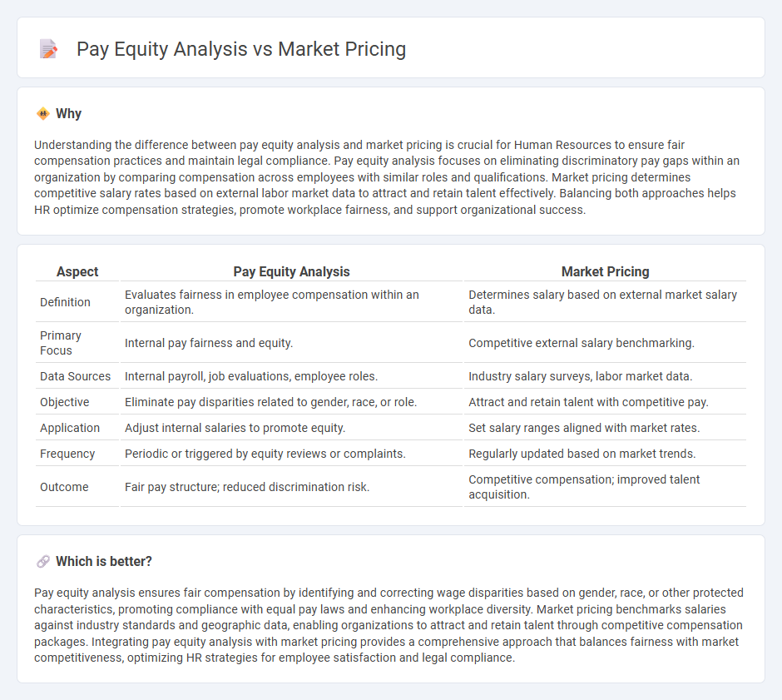Screen dimensions: 782x700
Task: Click cell 'Determines salary based on external market'
Action: click(605, 302)
